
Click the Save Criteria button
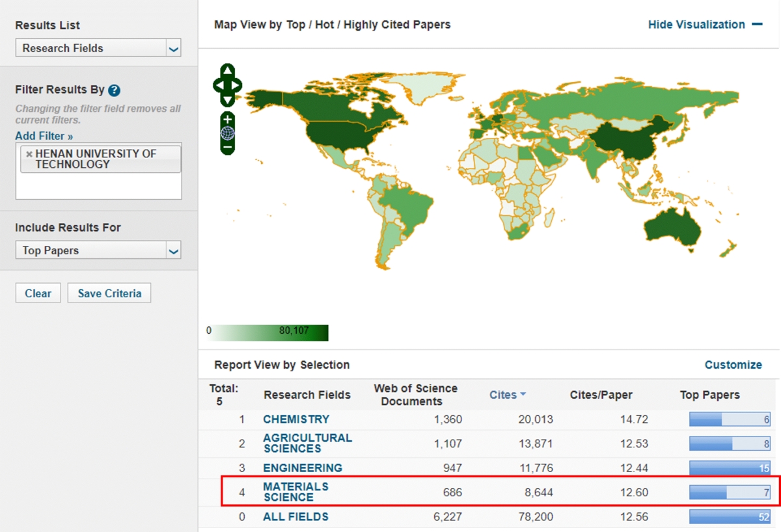click(x=109, y=293)
